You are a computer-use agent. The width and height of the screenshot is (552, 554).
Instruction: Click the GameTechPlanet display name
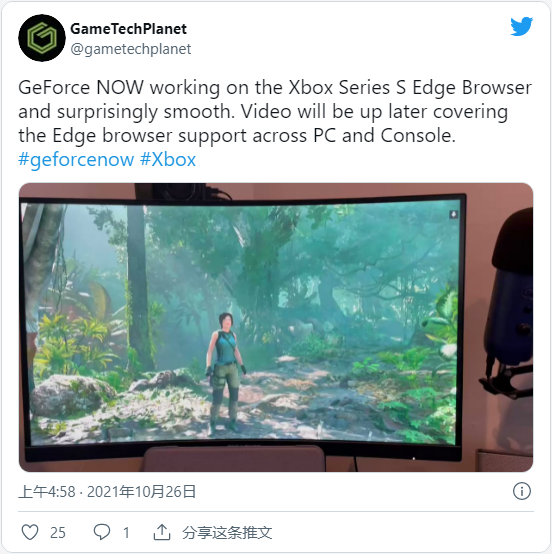point(128,29)
